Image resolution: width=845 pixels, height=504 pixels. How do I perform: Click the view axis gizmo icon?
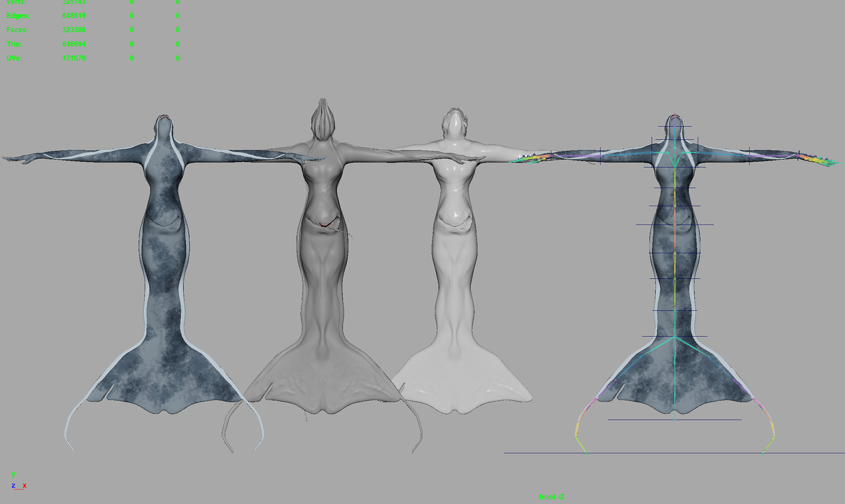pyautogui.click(x=18, y=482)
